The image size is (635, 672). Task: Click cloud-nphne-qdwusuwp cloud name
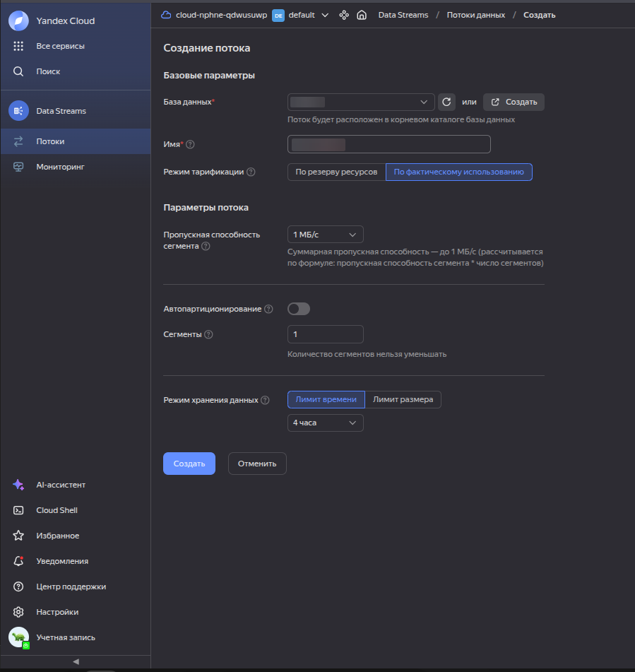tap(221, 15)
